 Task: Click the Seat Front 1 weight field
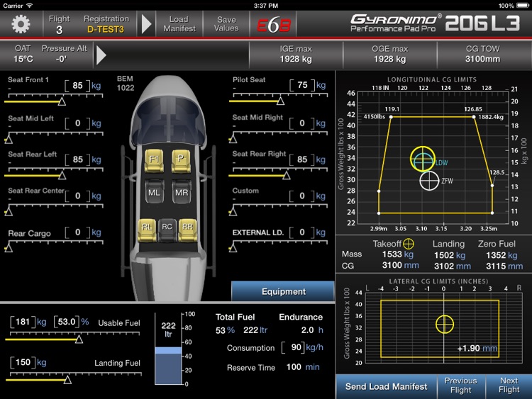(x=78, y=86)
